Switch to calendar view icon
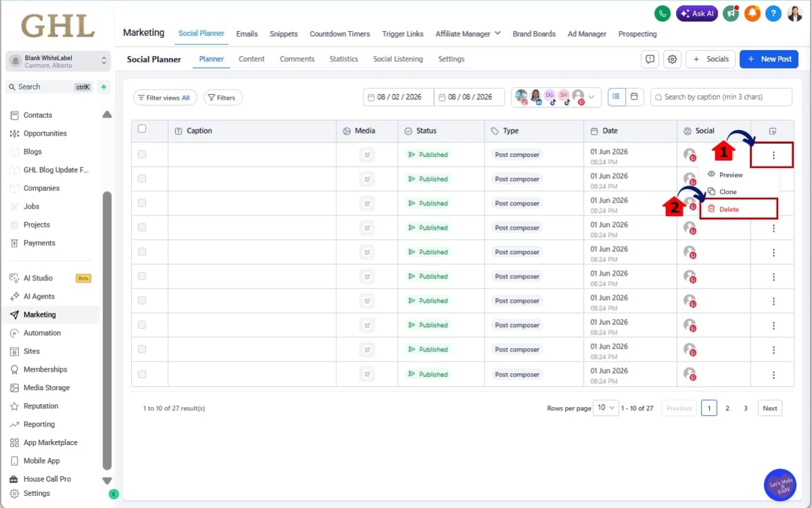The height and width of the screenshot is (508, 812). [x=634, y=97]
